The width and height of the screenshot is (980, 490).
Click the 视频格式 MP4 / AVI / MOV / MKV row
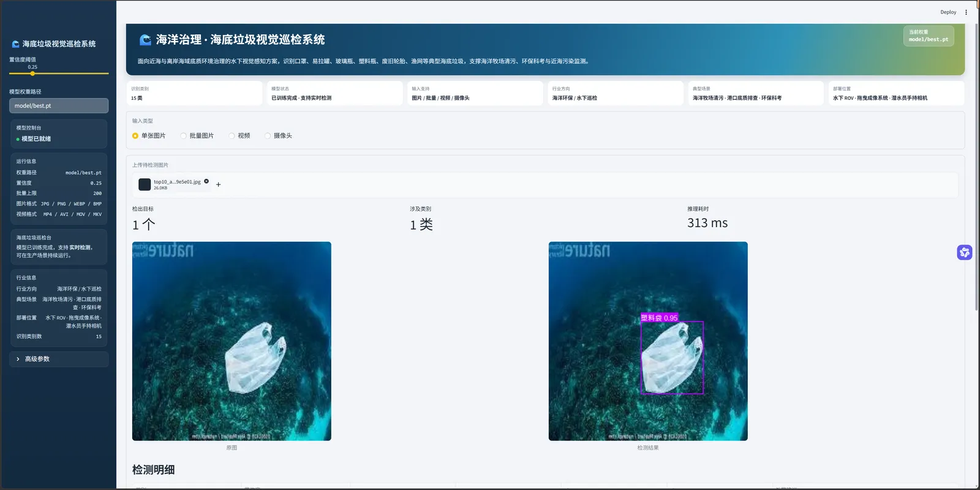(x=59, y=214)
